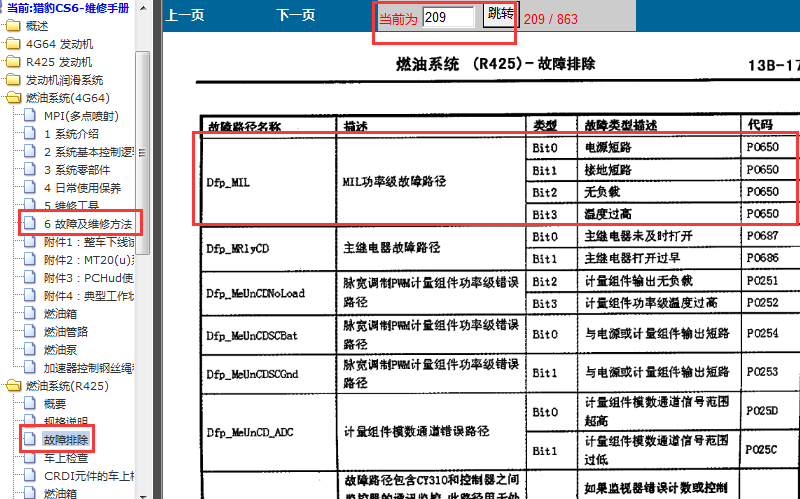Open the 6 故障及维修方法 page
Viewport: 800px width, 499px height.
click(88, 223)
